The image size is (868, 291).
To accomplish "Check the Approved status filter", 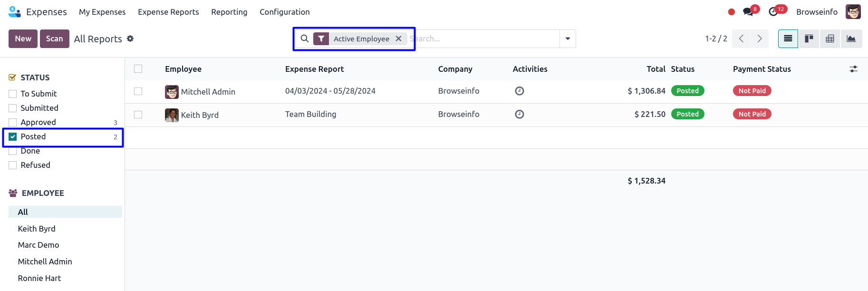I will click(x=13, y=123).
